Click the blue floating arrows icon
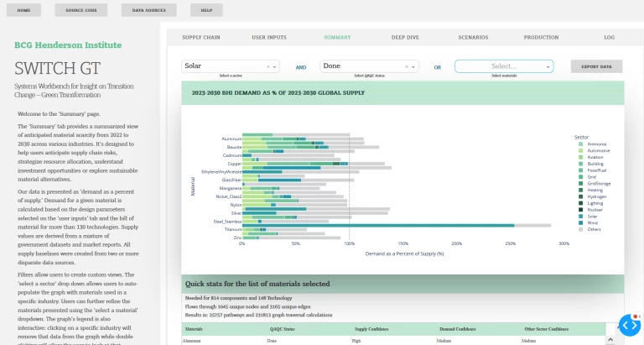 point(629,325)
